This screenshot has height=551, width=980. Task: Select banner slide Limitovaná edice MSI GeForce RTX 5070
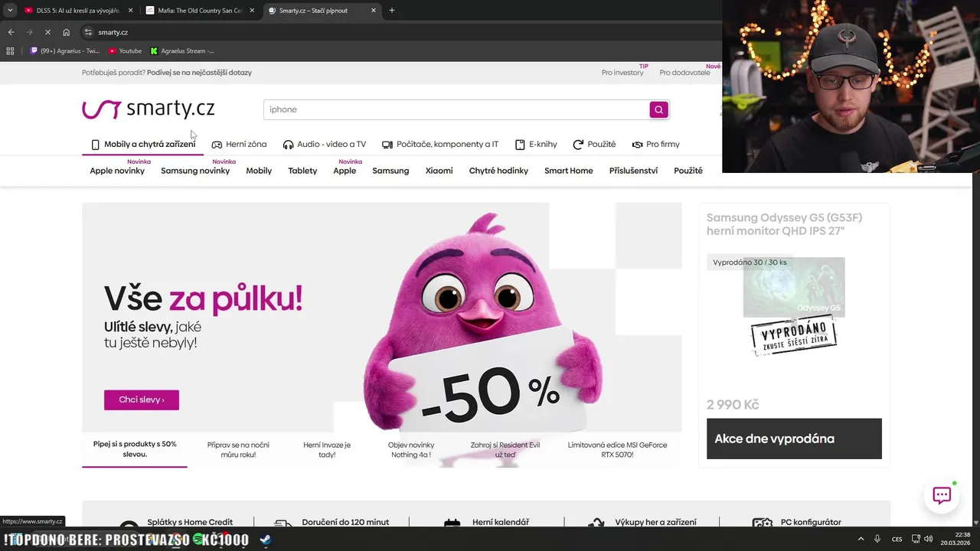point(617,449)
